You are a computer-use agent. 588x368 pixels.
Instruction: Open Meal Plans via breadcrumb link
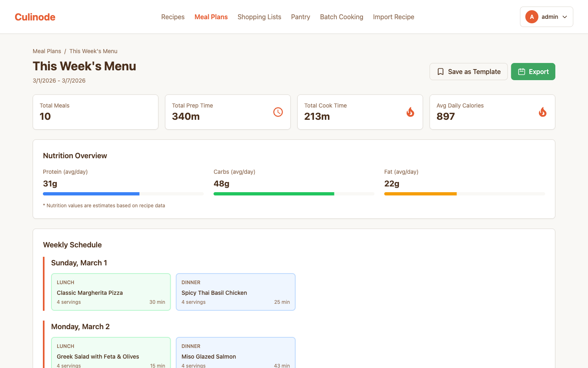pos(47,51)
